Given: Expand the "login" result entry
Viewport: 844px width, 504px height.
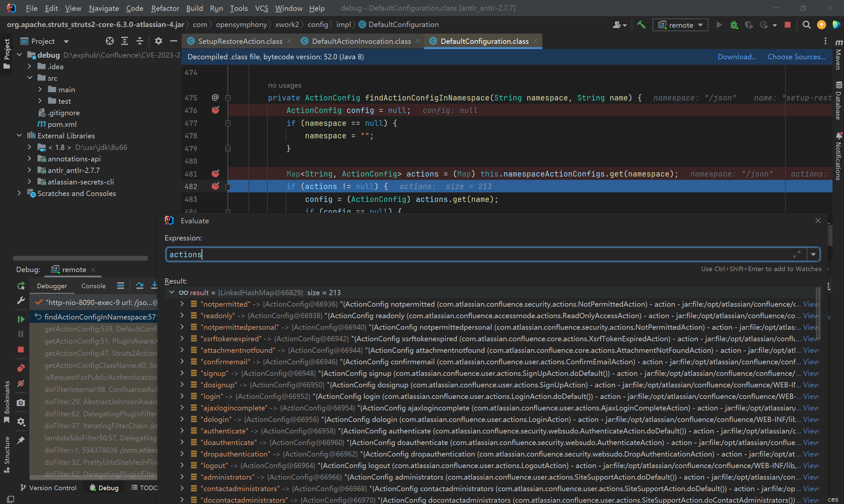Looking at the screenshot, I should (x=182, y=396).
